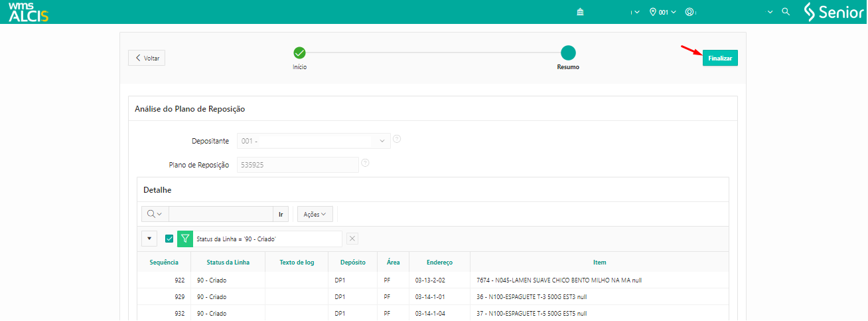Viewport: 868px width, 321px height.
Task: Open the Ações menu
Action: pyautogui.click(x=315, y=214)
